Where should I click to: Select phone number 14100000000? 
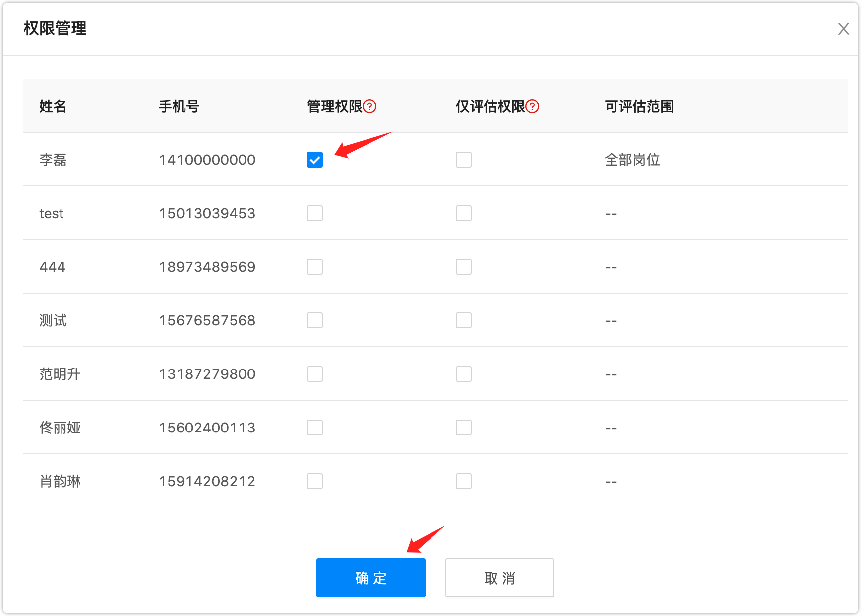click(207, 160)
